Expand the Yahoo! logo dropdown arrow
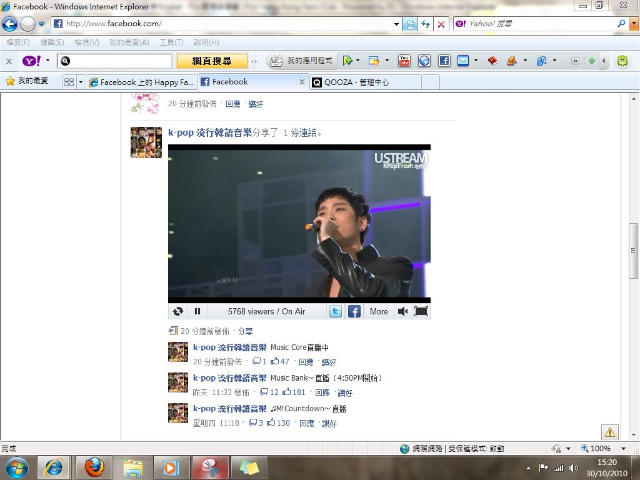The image size is (640, 480). 48,61
